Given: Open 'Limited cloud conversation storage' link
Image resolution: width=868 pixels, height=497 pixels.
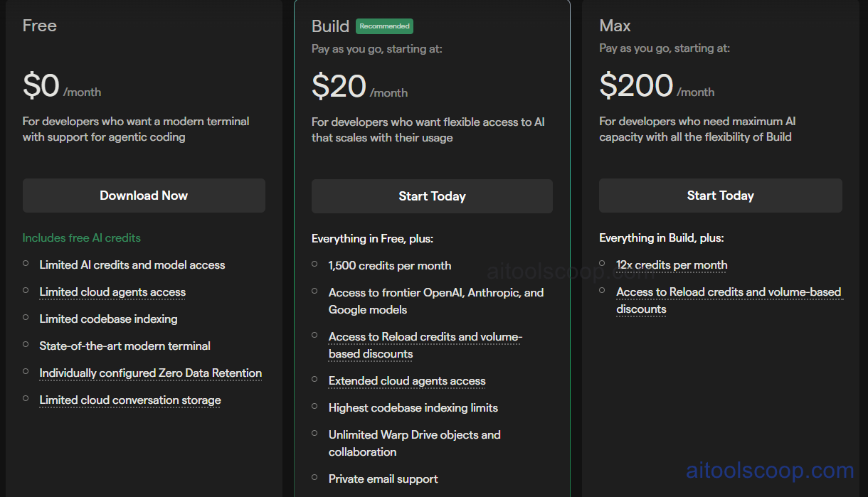Looking at the screenshot, I should (130, 400).
